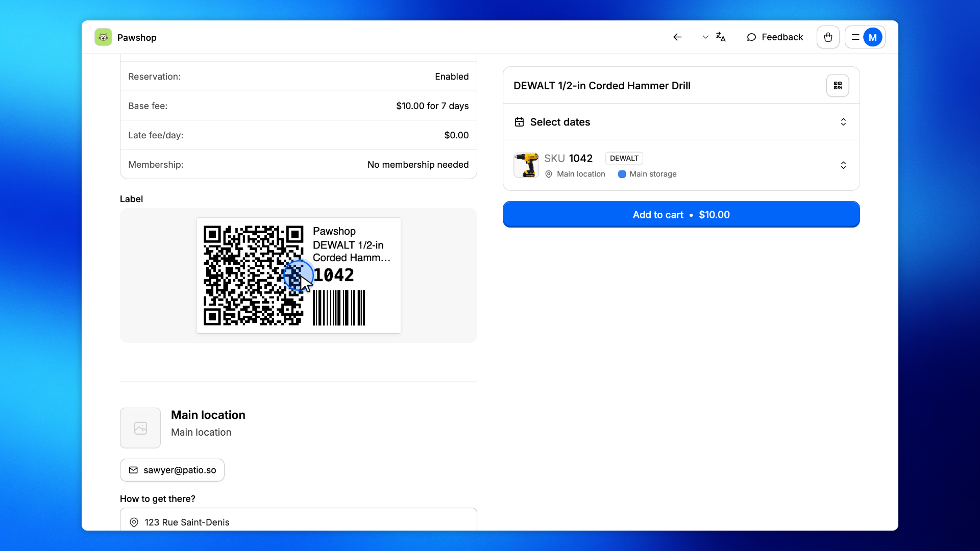The image size is (980, 551).
Task: Open the language translate icon
Action: tap(721, 37)
